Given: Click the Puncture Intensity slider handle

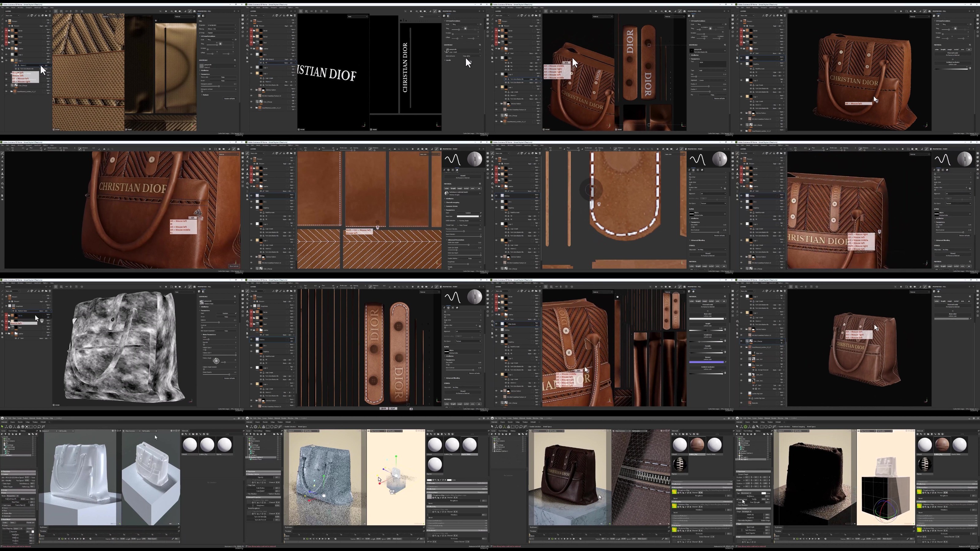Looking at the screenshot, I should click(x=464, y=232).
